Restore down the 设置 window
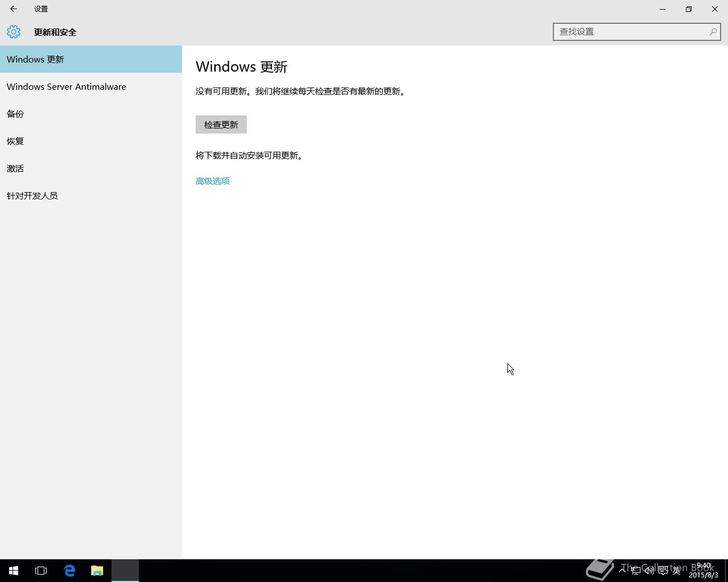This screenshot has width=728, height=582. point(689,9)
